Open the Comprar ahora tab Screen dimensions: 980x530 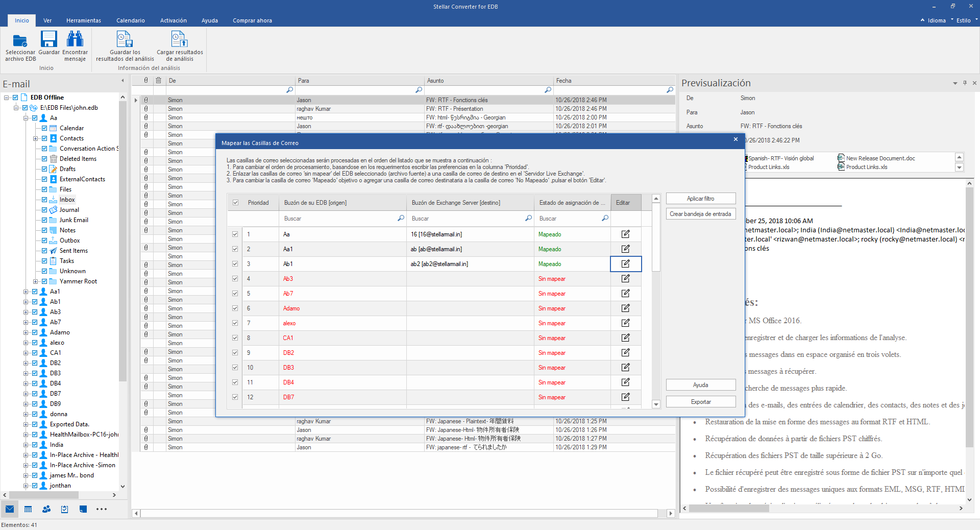click(x=252, y=20)
